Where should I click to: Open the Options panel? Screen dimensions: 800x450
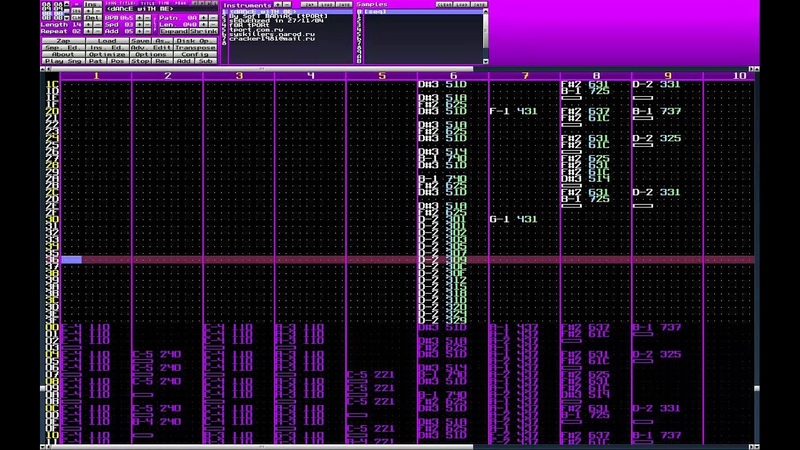pos(151,54)
